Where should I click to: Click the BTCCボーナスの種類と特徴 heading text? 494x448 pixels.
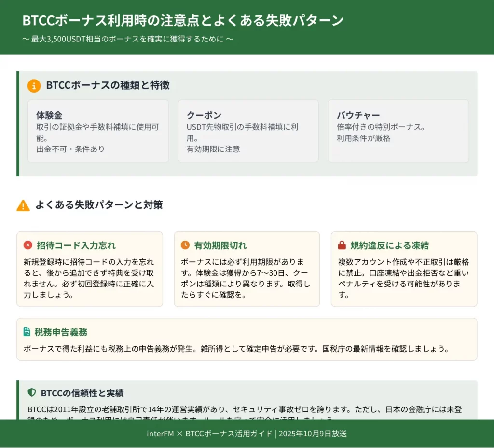click(108, 85)
